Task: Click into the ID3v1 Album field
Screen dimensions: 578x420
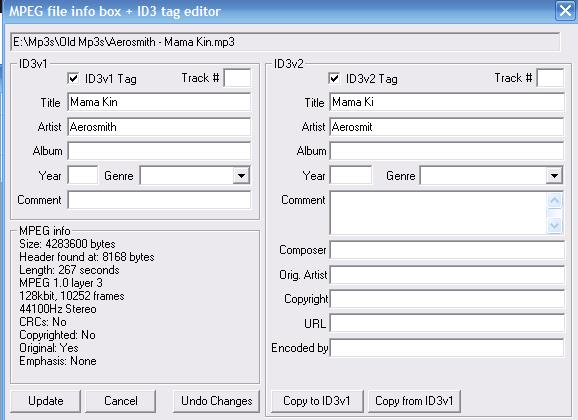Action: [x=159, y=151]
